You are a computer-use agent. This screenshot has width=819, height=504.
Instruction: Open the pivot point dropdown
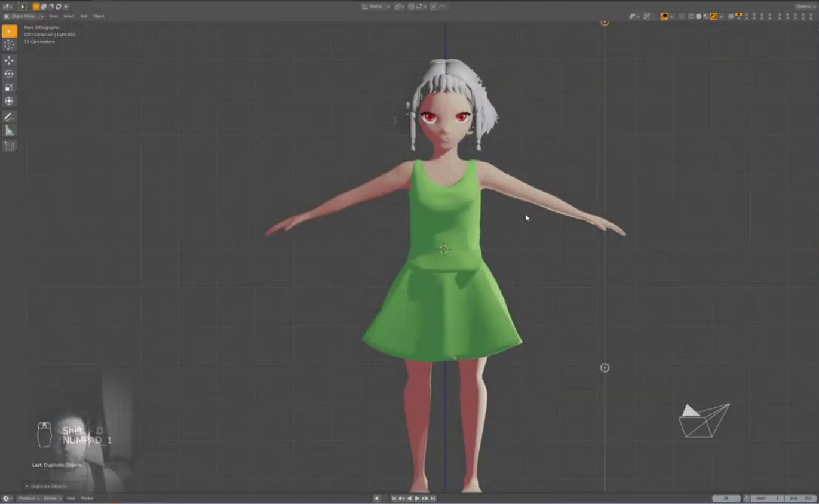click(x=399, y=7)
